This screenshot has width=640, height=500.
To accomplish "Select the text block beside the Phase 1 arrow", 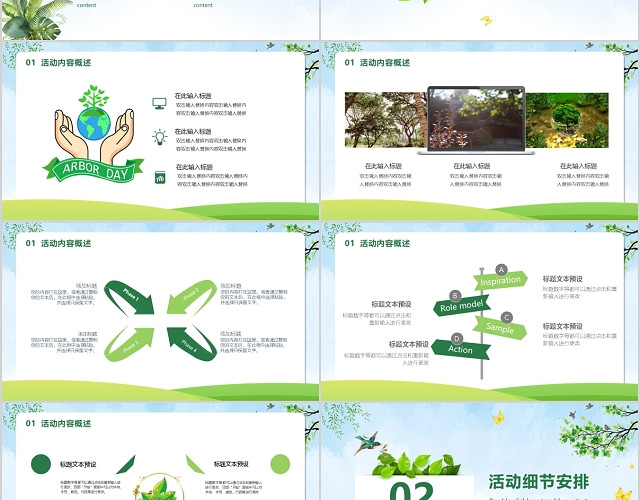I will coord(64,294).
